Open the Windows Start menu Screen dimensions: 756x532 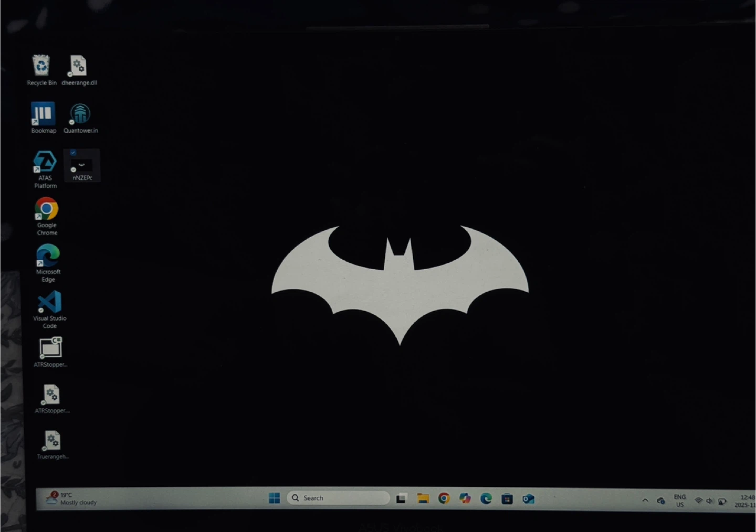click(x=274, y=498)
